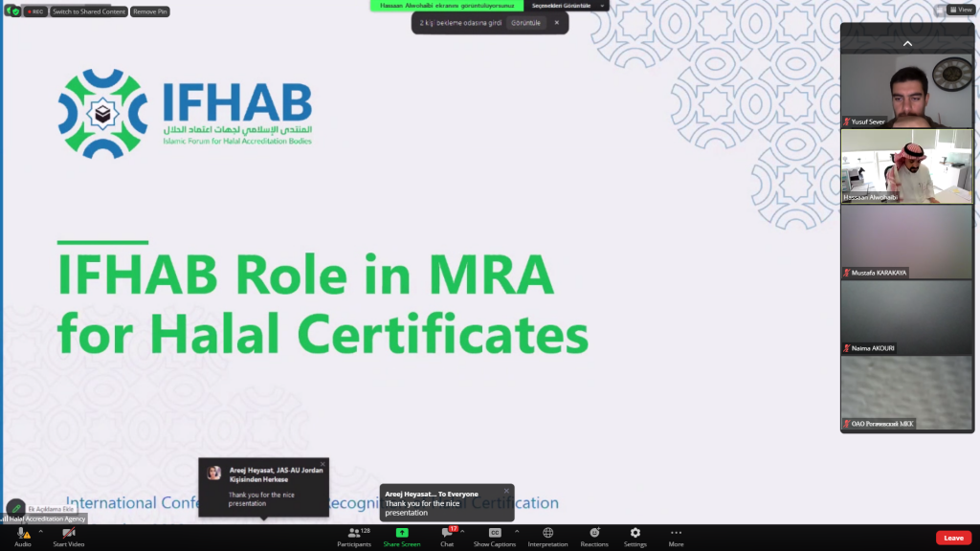This screenshot has height=551, width=980.
Task: Open the Participants panel
Action: pyautogui.click(x=354, y=537)
